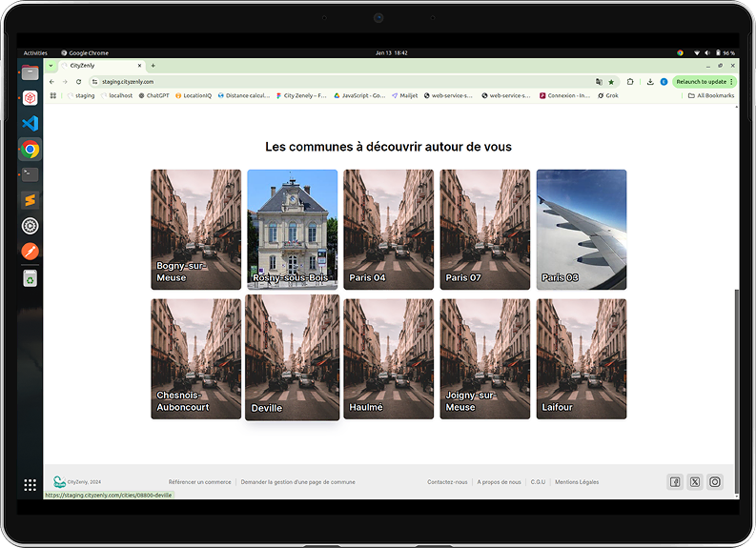Expand the tab search dropdown
Viewport: 756px width, 548px height.
click(x=51, y=66)
